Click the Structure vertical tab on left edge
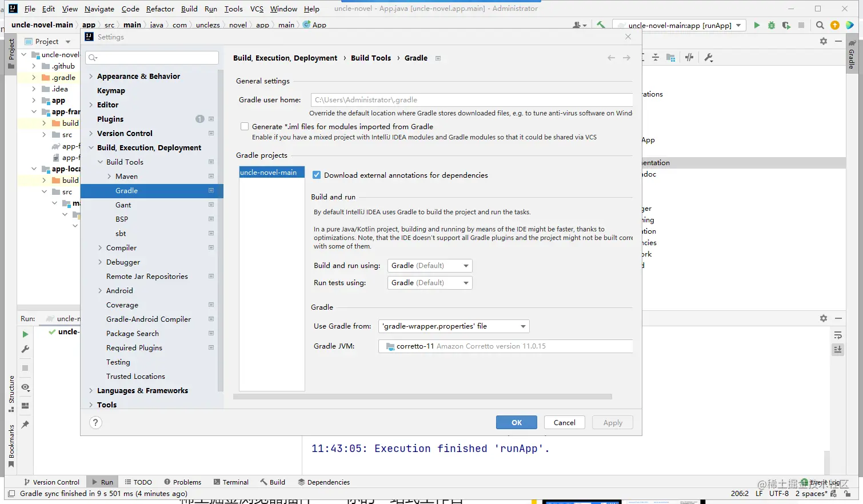Viewport: 863px width, 504px height. pyautogui.click(x=11, y=393)
